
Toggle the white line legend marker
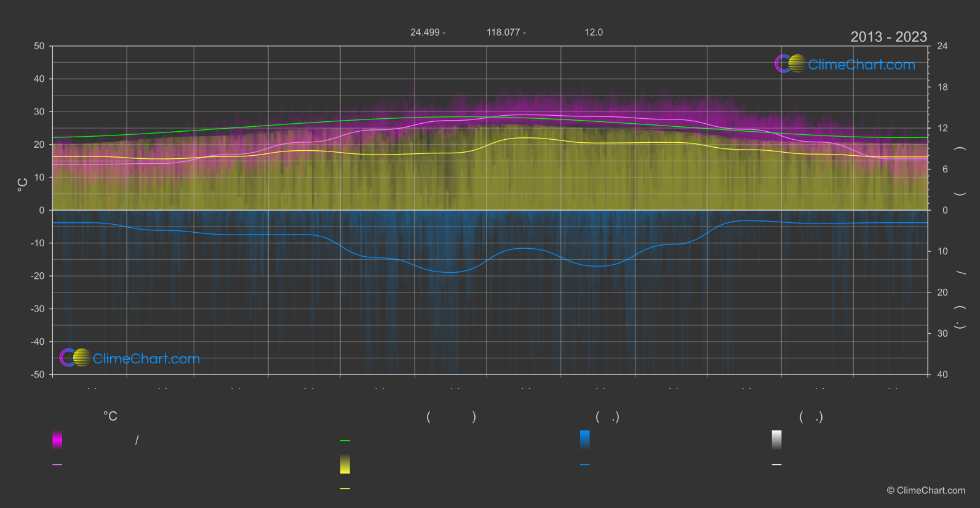777,465
